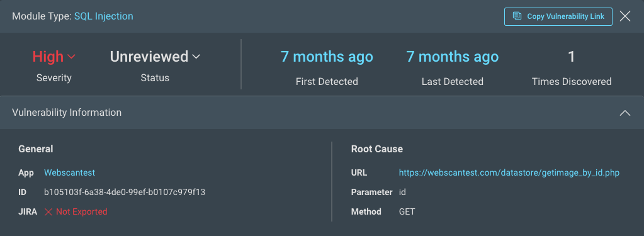Click the Root Cause heading

pos(376,149)
